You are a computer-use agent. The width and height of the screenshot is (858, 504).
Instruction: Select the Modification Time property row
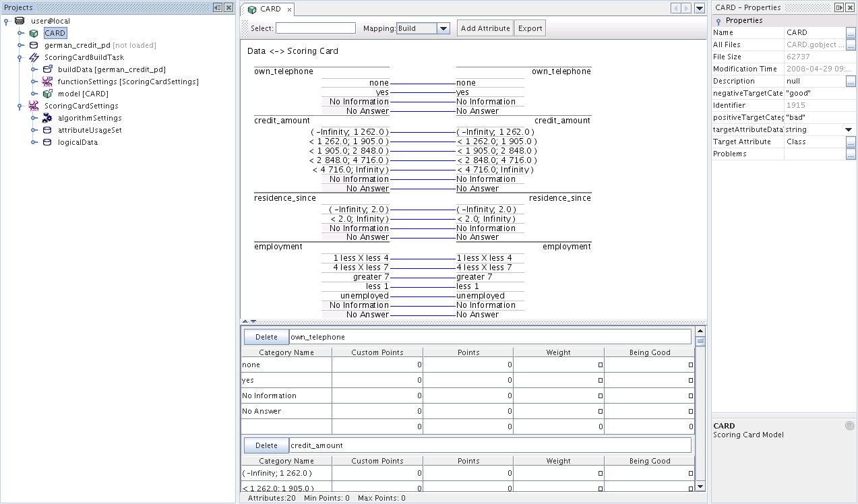(x=784, y=69)
